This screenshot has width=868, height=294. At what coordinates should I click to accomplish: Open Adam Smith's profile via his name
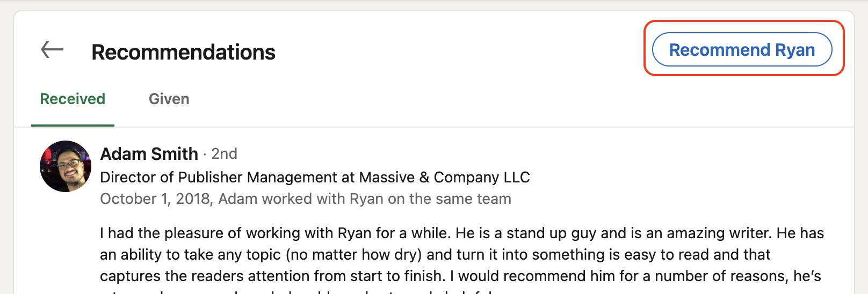pos(149,154)
